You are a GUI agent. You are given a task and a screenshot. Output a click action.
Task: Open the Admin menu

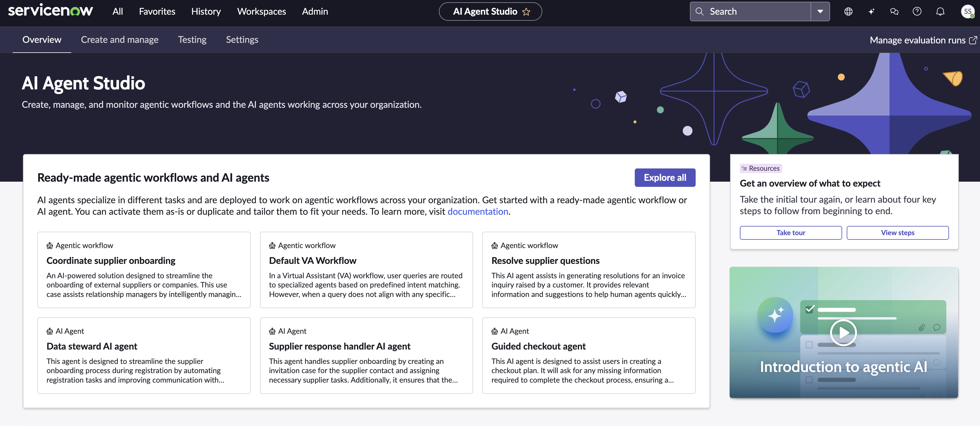tap(315, 11)
